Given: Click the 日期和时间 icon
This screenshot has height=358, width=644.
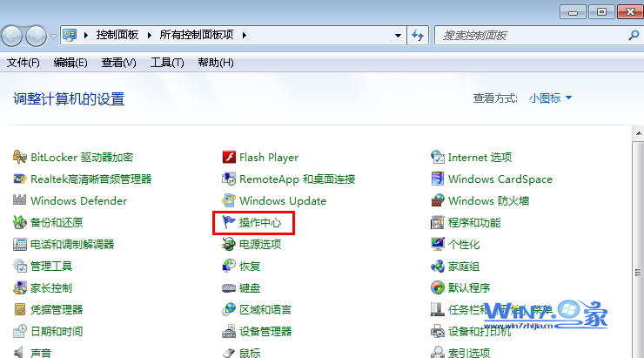Looking at the screenshot, I should coord(19,331).
